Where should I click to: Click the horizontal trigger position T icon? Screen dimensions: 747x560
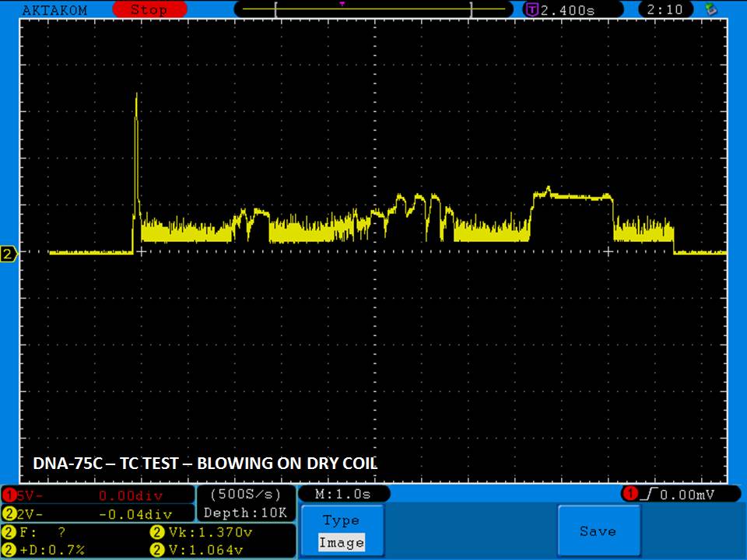532,9
